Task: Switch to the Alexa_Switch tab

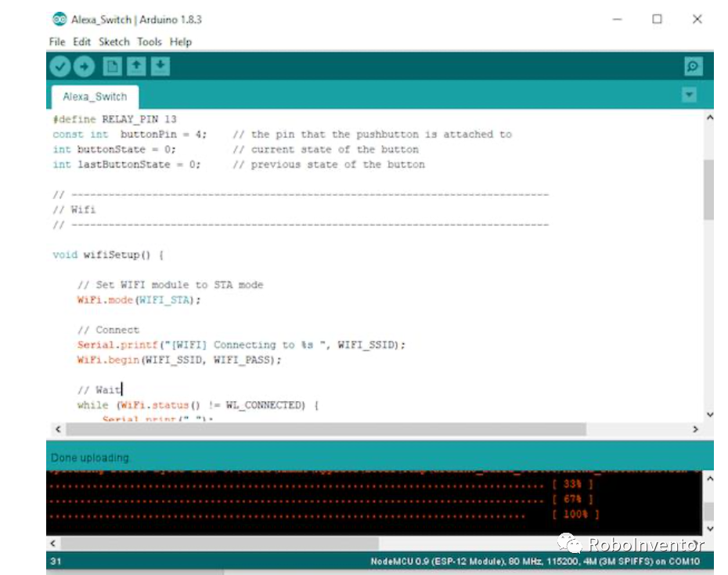Action: click(94, 96)
